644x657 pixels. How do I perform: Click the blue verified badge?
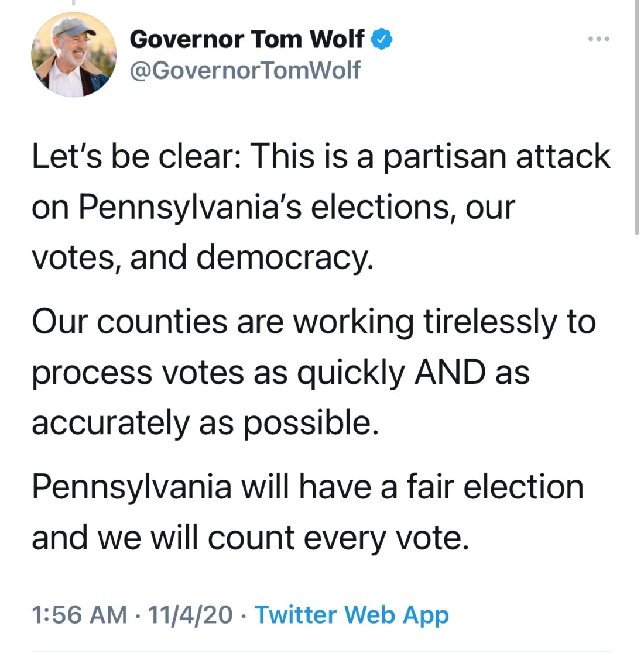(x=382, y=39)
